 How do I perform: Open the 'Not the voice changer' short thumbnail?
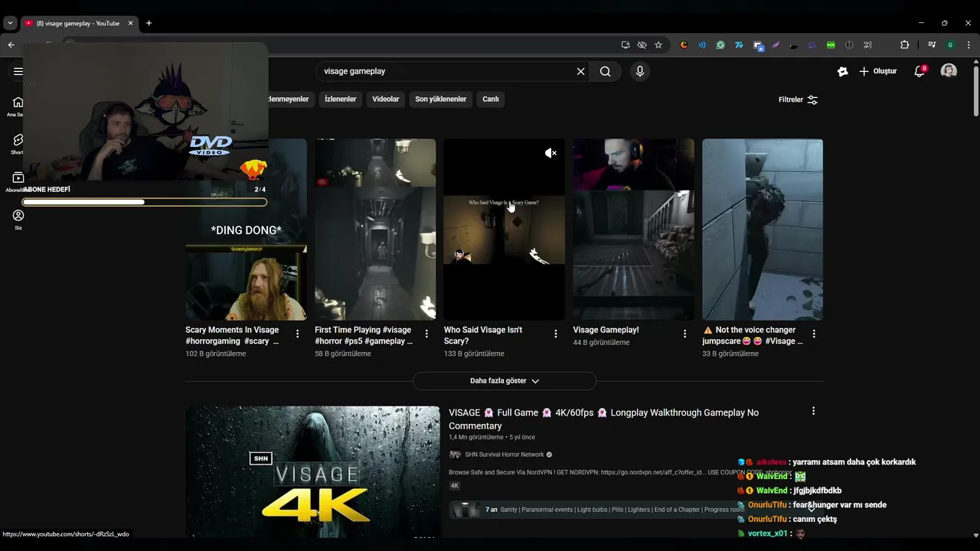763,230
